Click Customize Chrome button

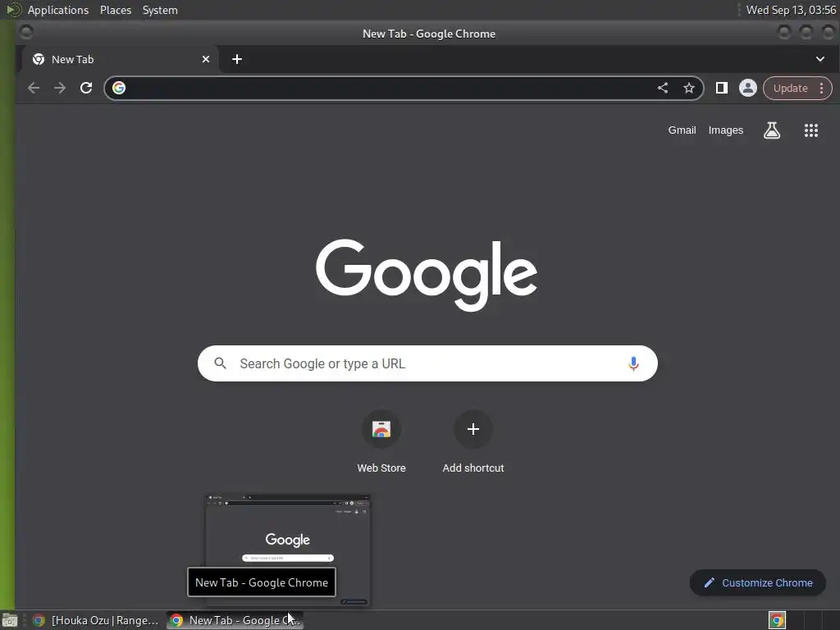pyautogui.click(x=758, y=583)
